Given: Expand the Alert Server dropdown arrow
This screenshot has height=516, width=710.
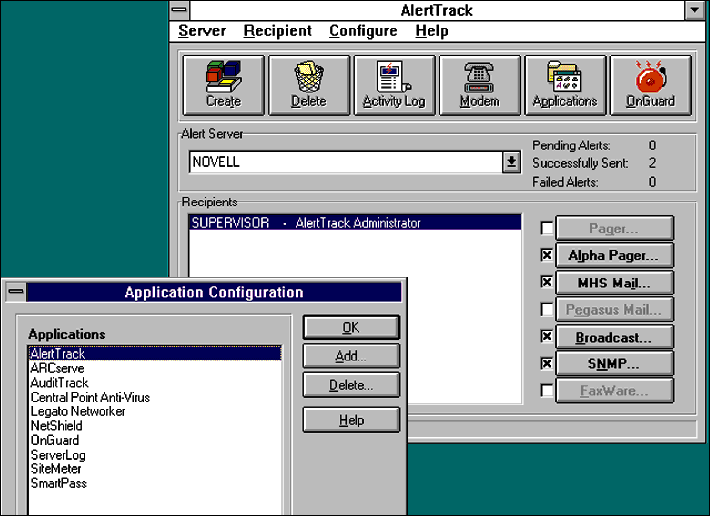Looking at the screenshot, I should 511,162.
